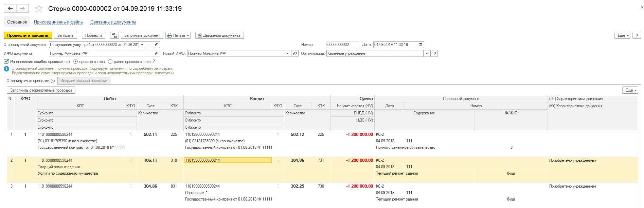Select the ранее прошлого года radio button
644x208 pixels.
(110, 62)
